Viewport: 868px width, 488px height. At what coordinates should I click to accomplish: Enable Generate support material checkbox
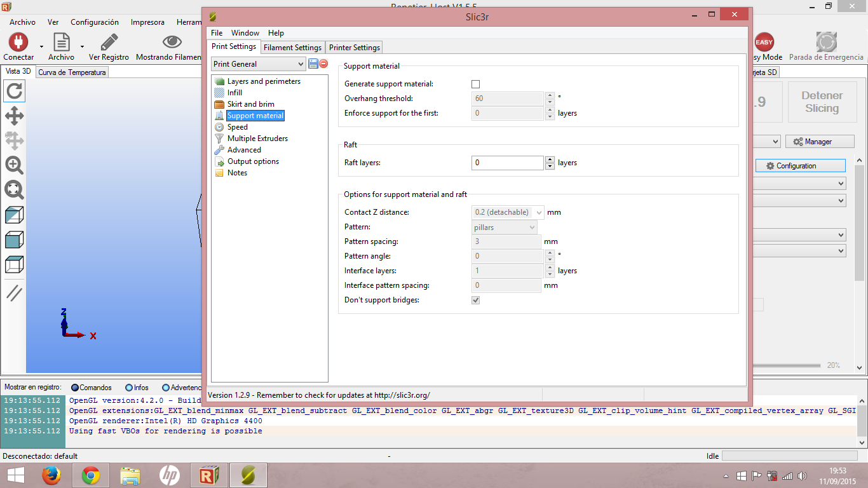(x=475, y=84)
